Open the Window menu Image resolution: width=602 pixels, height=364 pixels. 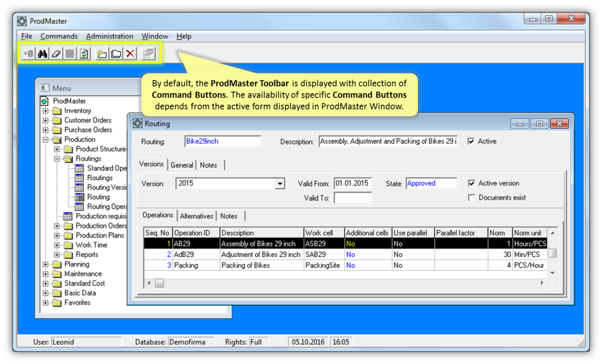pos(155,36)
